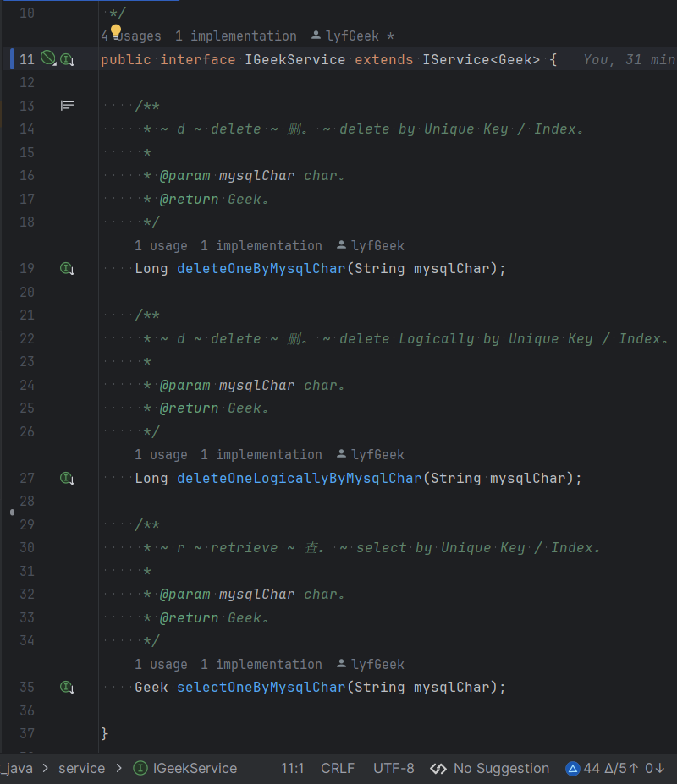
Task: Click the '4 usages' hint above IGeekService
Action: [x=129, y=36]
